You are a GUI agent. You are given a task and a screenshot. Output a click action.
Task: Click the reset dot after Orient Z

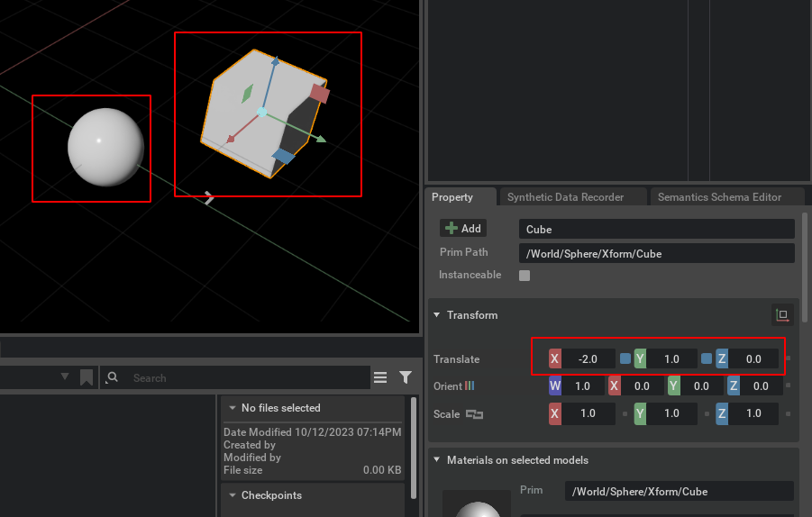click(x=789, y=385)
